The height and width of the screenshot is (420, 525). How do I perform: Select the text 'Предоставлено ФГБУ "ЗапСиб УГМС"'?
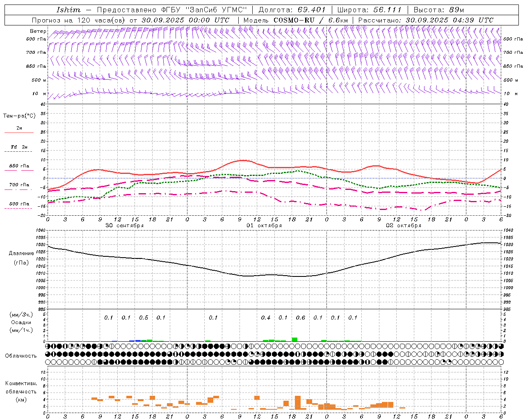[172, 10]
